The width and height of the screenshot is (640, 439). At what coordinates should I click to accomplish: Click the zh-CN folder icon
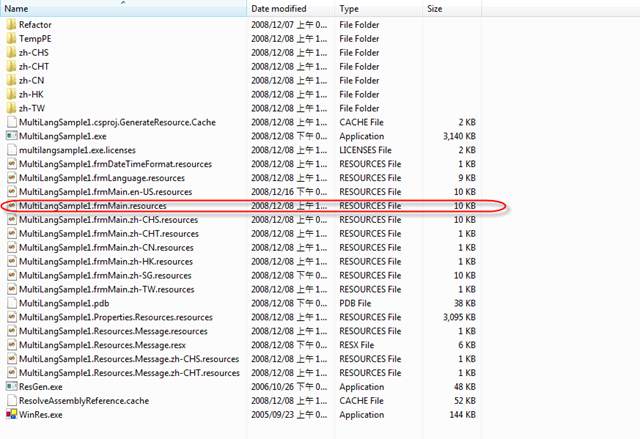[x=11, y=80]
